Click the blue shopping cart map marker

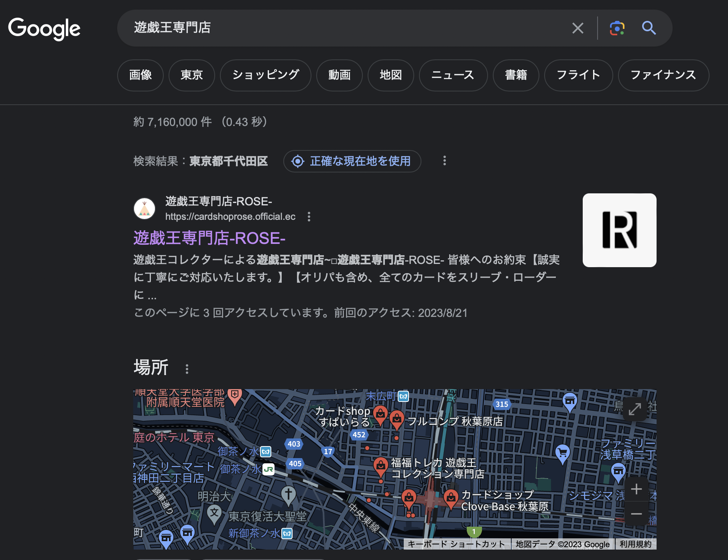[563, 454]
